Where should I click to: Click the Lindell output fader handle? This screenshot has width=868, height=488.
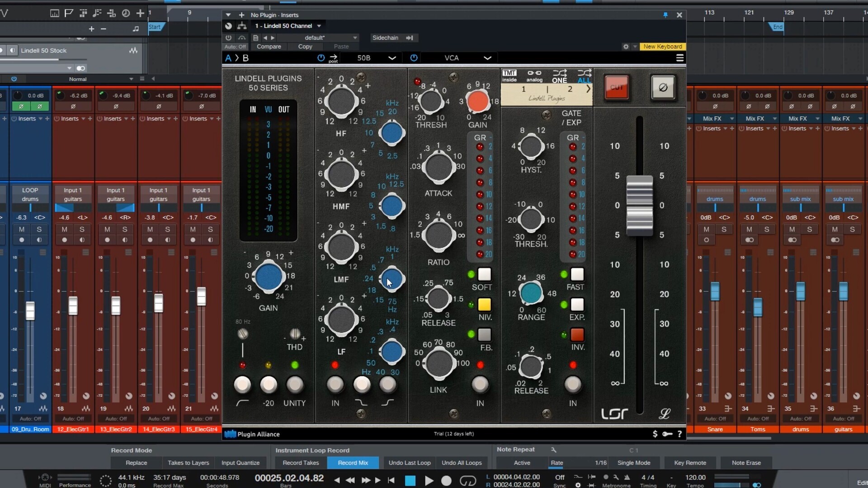tap(639, 205)
